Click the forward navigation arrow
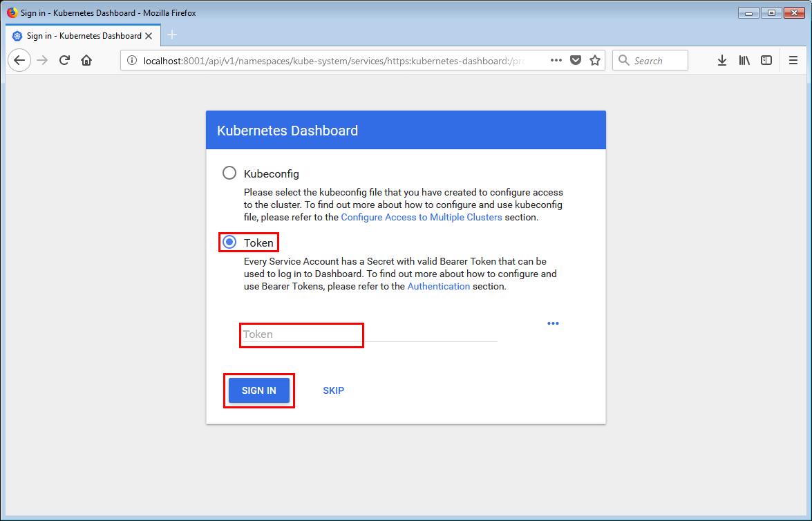This screenshot has height=521, width=812. tap(42, 61)
